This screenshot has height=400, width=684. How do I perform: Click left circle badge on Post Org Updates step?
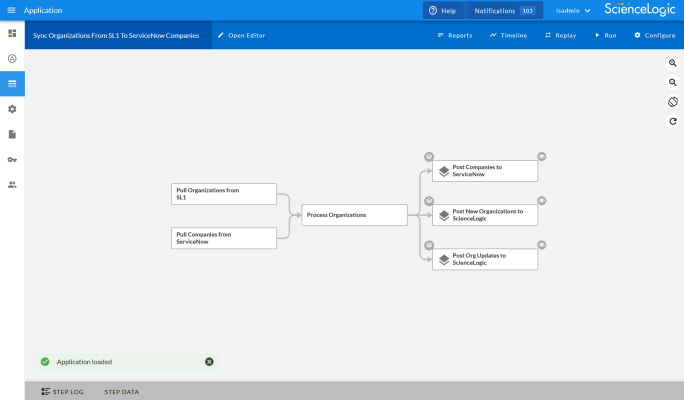[x=429, y=245]
